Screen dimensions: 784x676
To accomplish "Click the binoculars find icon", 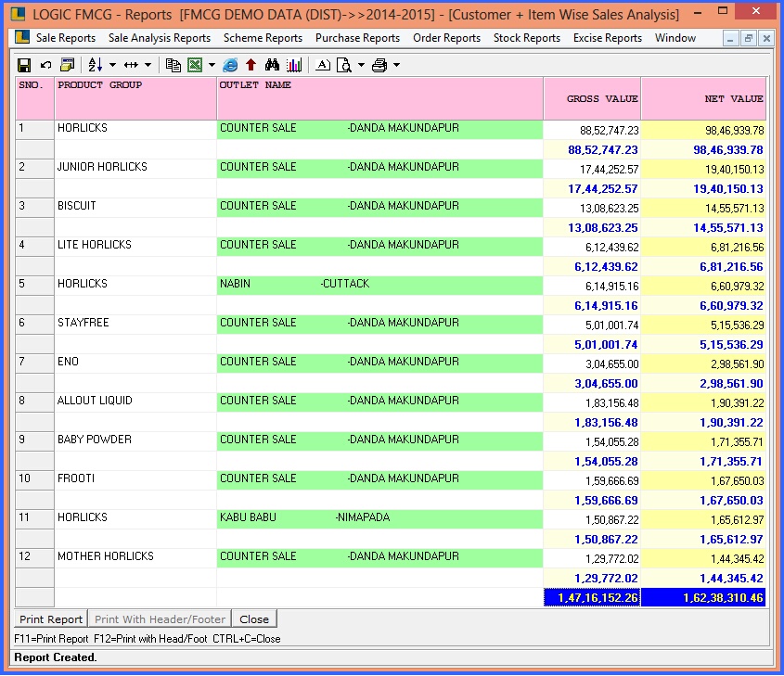I will coord(272,65).
